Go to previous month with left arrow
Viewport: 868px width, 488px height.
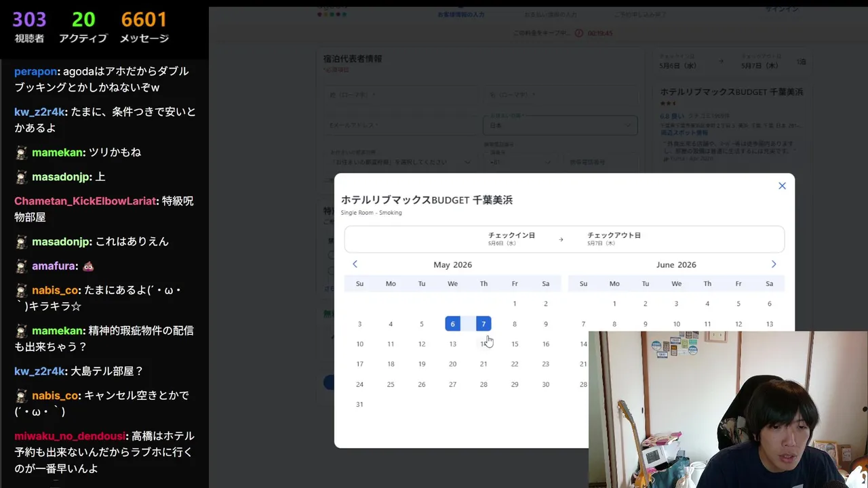pyautogui.click(x=355, y=264)
